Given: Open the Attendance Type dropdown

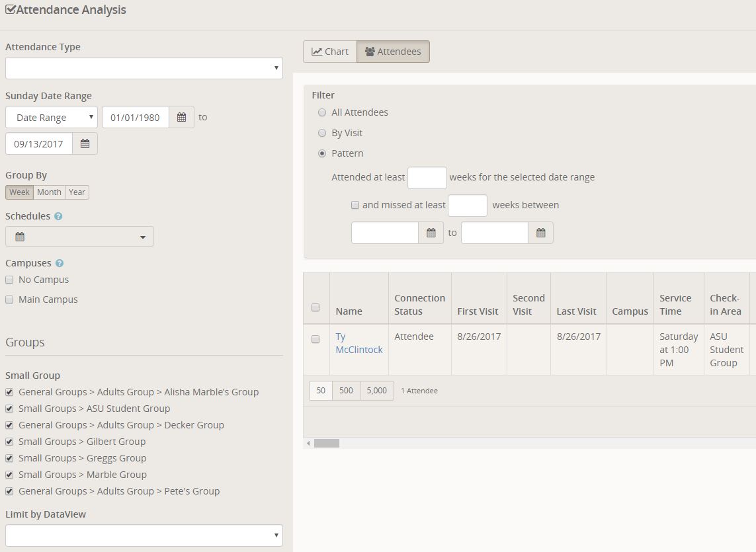Looking at the screenshot, I should pyautogui.click(x=144, y=68).
